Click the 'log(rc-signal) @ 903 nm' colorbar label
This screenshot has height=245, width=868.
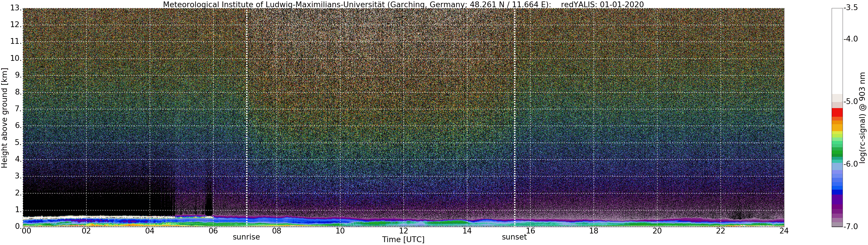[x=863, y=118]
